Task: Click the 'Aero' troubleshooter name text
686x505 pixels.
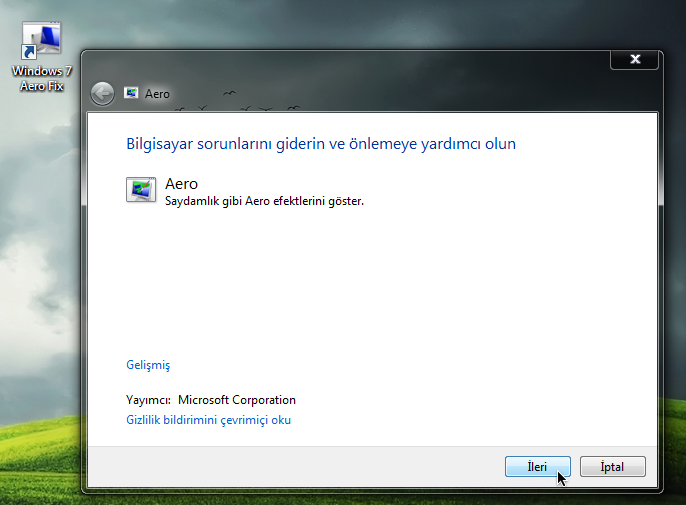Action: coord(182,184)
